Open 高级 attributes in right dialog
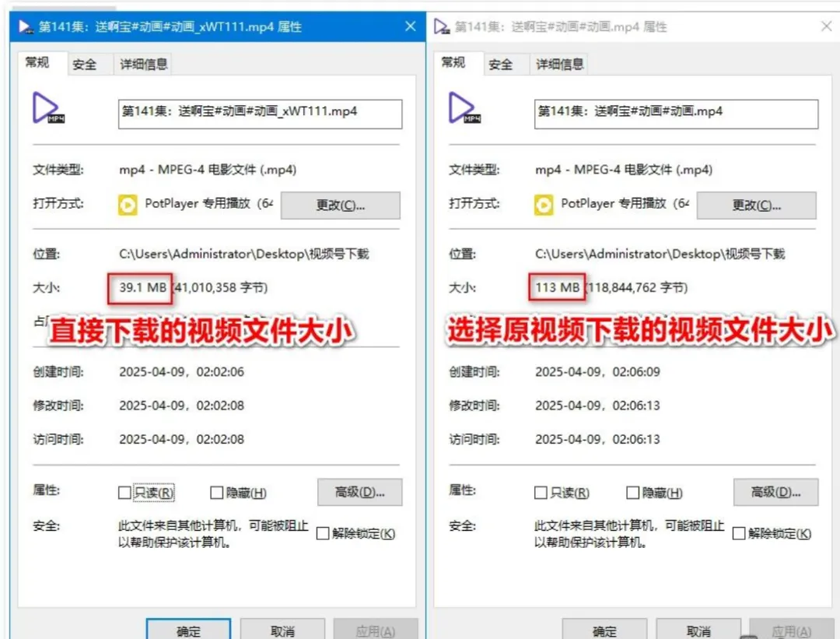Image resolution: width=840 pixels, height=639 pixels. pos(775,492)
